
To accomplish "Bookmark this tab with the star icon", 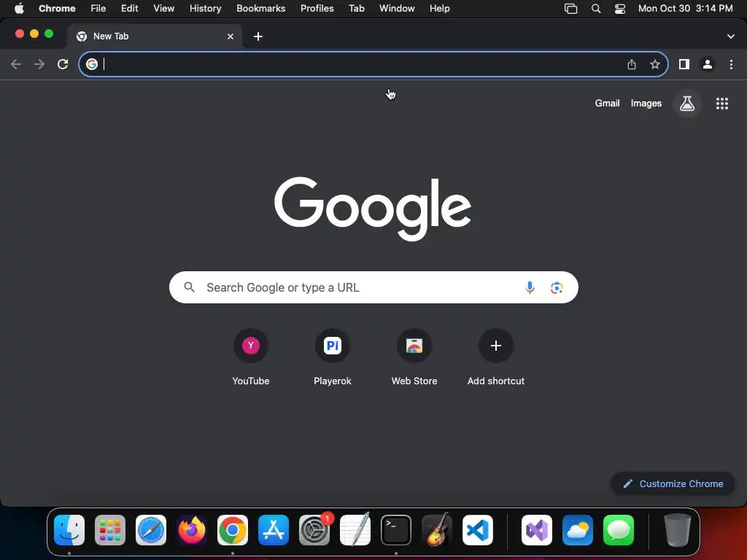I will tap(655, 64).
